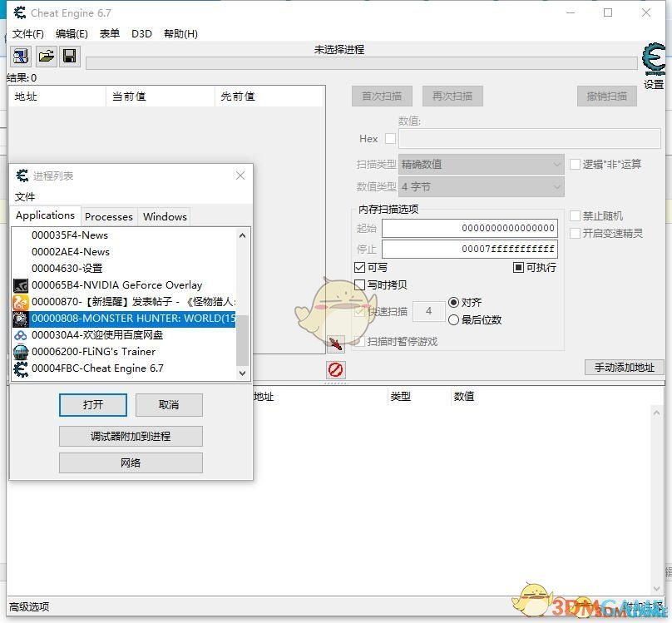
Task: Click the 调试器附加到进程 button
Action: (x=131, y=436)
